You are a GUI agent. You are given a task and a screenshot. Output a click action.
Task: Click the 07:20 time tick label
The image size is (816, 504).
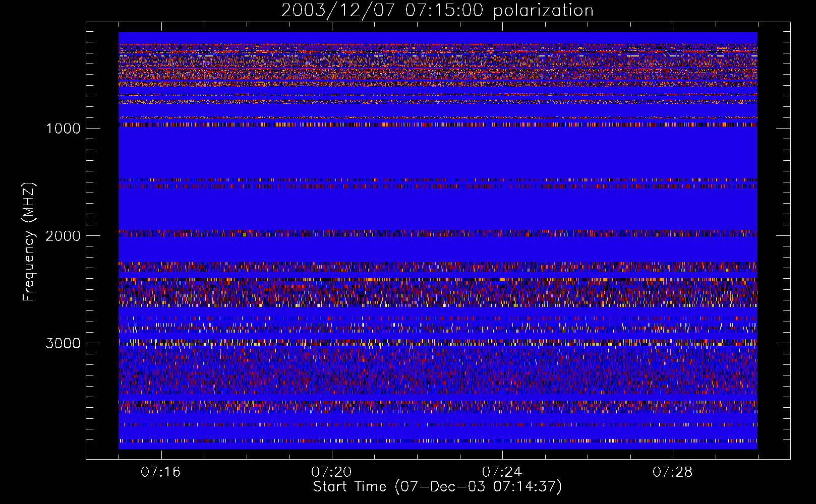point(331,472)
